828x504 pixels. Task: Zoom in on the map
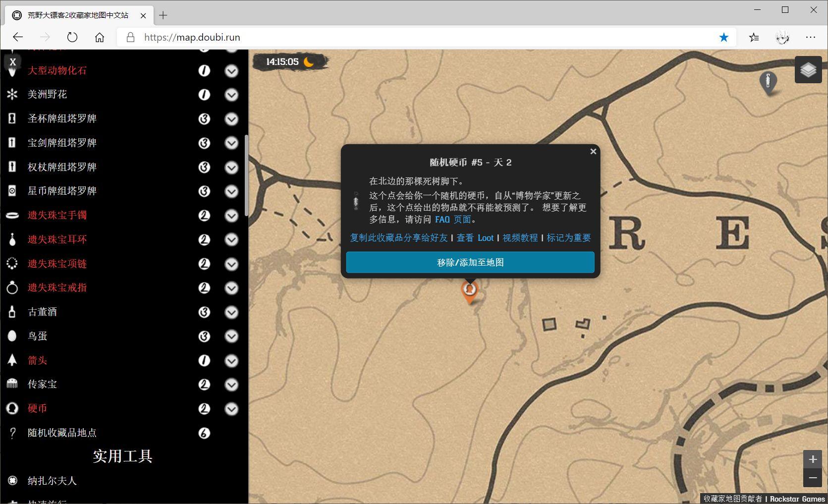click(813, 459)
